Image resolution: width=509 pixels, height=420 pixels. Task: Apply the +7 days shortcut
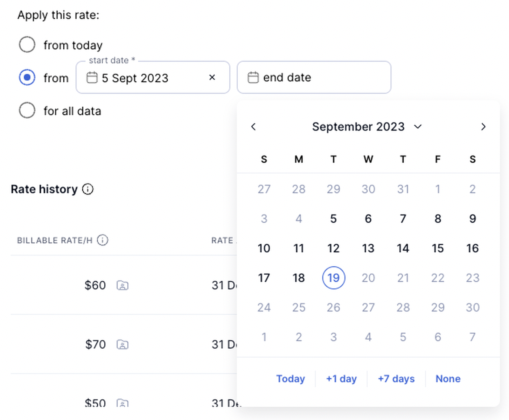pos(396,379)
